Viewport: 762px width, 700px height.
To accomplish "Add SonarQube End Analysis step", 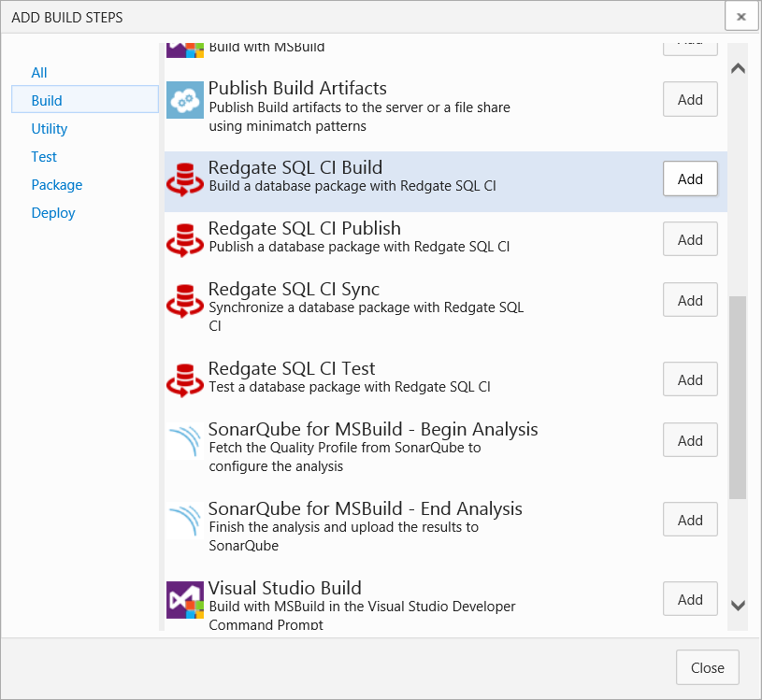I will click(x=690, y=521).
